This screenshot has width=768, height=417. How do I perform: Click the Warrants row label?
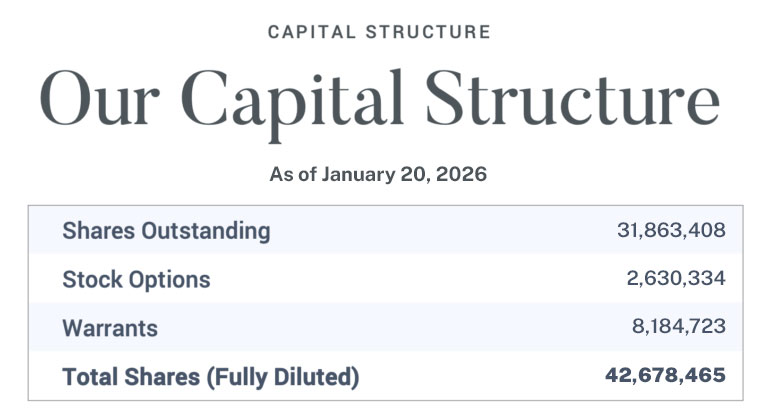coord(110,328)
